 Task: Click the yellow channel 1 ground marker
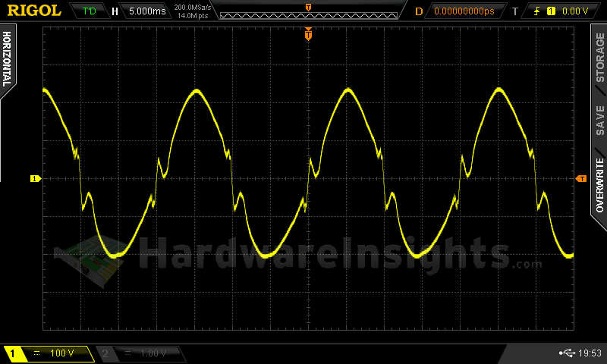tap(36, 179)
